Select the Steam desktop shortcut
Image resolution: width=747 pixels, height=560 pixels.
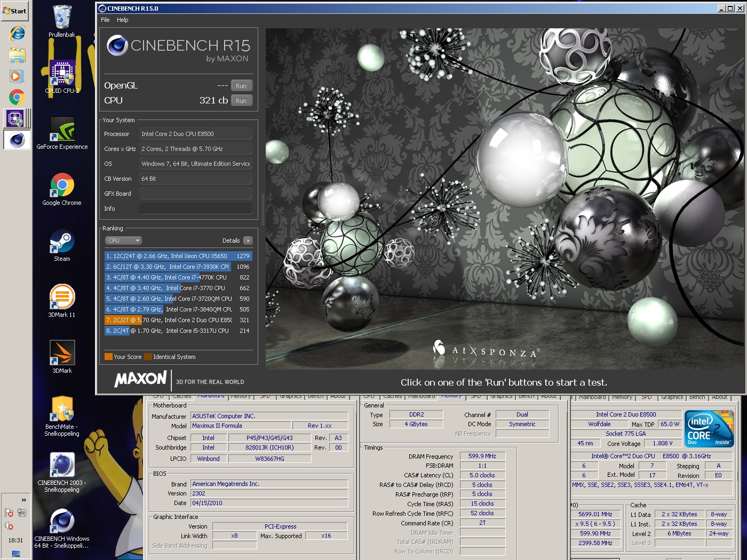point(62,245)
